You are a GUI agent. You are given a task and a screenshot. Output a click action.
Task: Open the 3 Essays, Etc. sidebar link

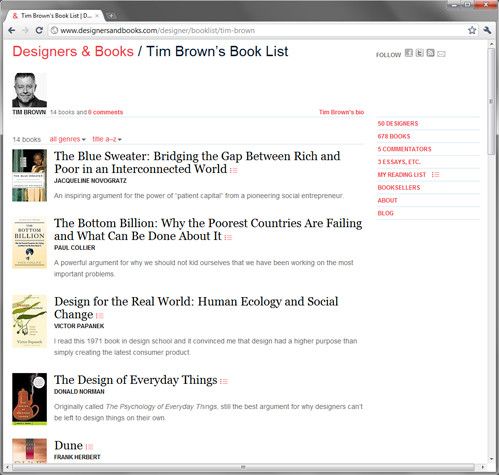399,162
